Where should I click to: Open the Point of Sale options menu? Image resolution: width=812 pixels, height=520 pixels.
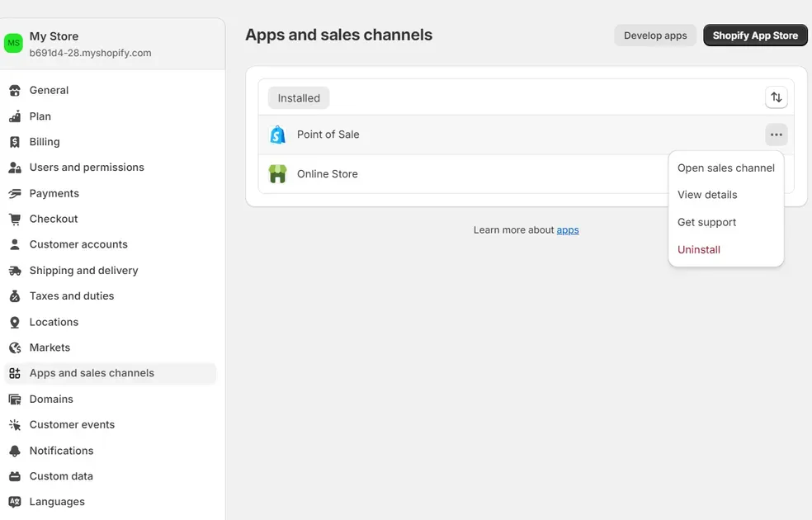pos(775,134)
